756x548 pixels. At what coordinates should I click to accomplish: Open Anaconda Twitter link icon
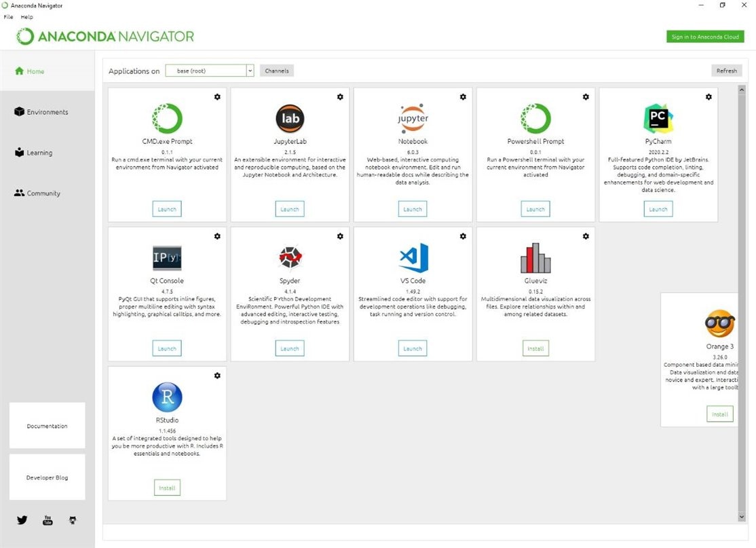pos(22,520)
